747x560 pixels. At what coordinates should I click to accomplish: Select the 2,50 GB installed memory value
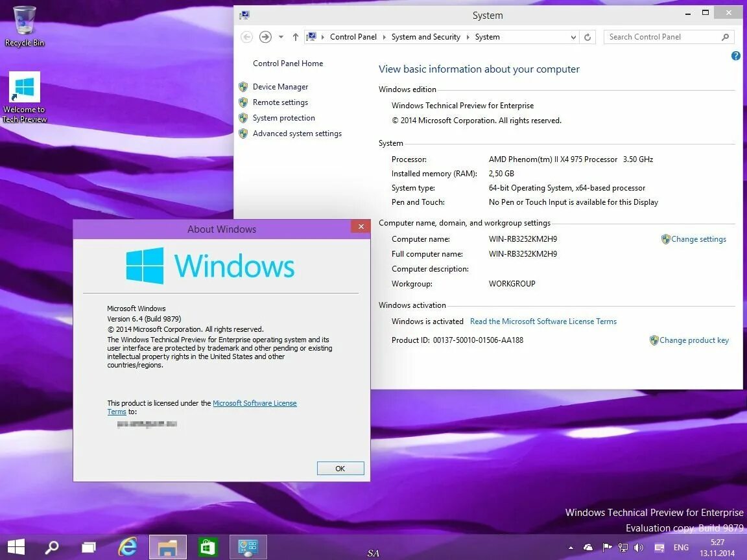point(501,174)
